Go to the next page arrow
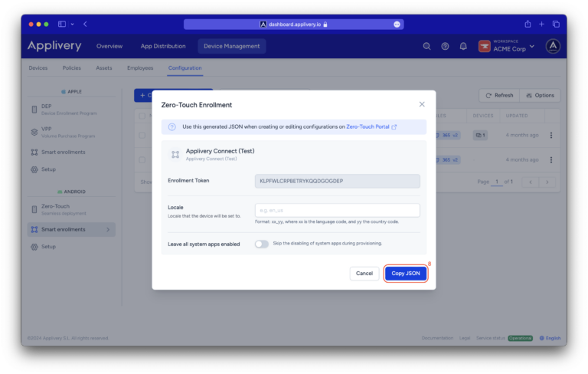The image size is (588, 374). (x=547, y=182)
